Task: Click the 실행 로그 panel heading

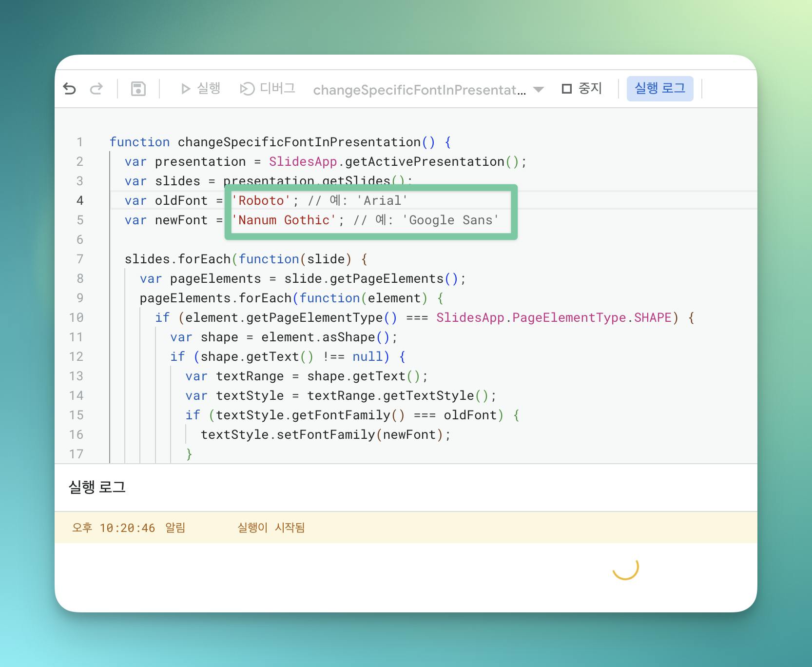Action: click(97, 487)
